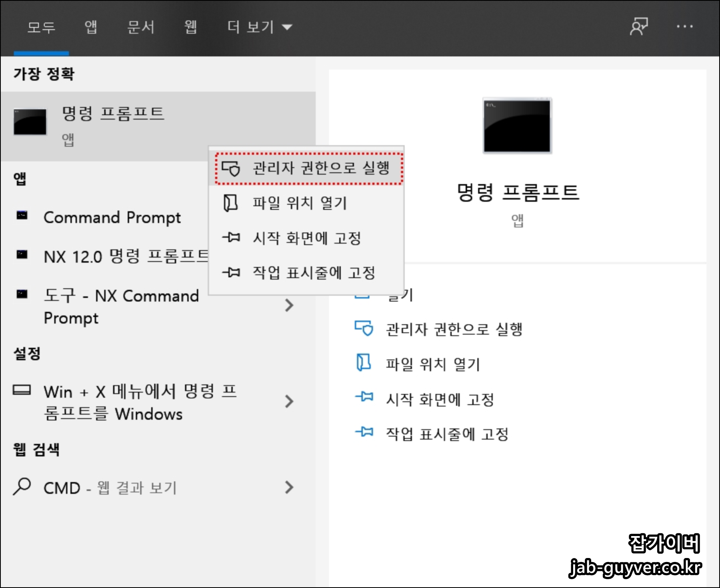Select the 앱 tab
The height and width of the screenshot is (588, 720).
tap(91, 27)
